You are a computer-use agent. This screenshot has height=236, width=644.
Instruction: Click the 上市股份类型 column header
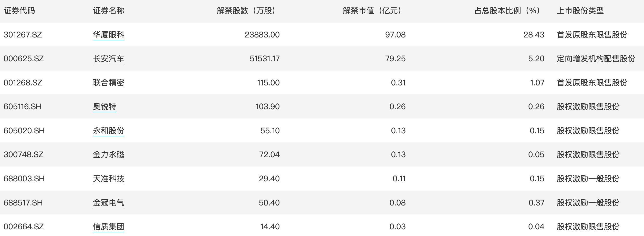pyautogui.click(x=580, y=11)
